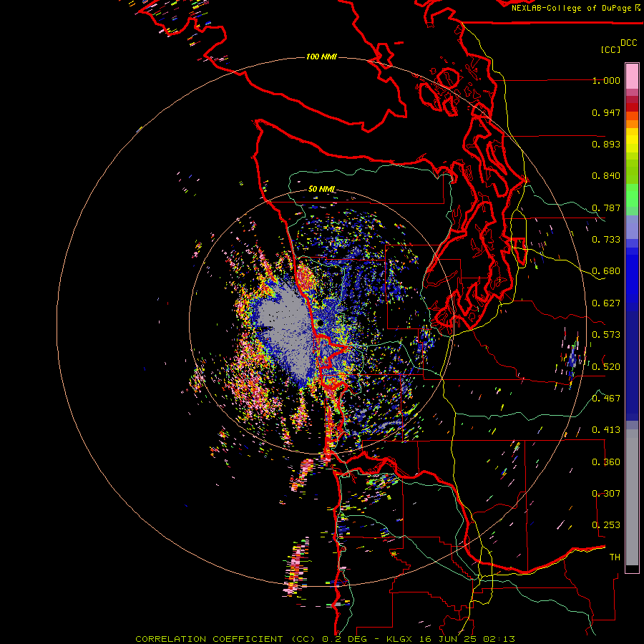Select the 0.253 legend value
644x644 pixels.
tap(606, 525)
